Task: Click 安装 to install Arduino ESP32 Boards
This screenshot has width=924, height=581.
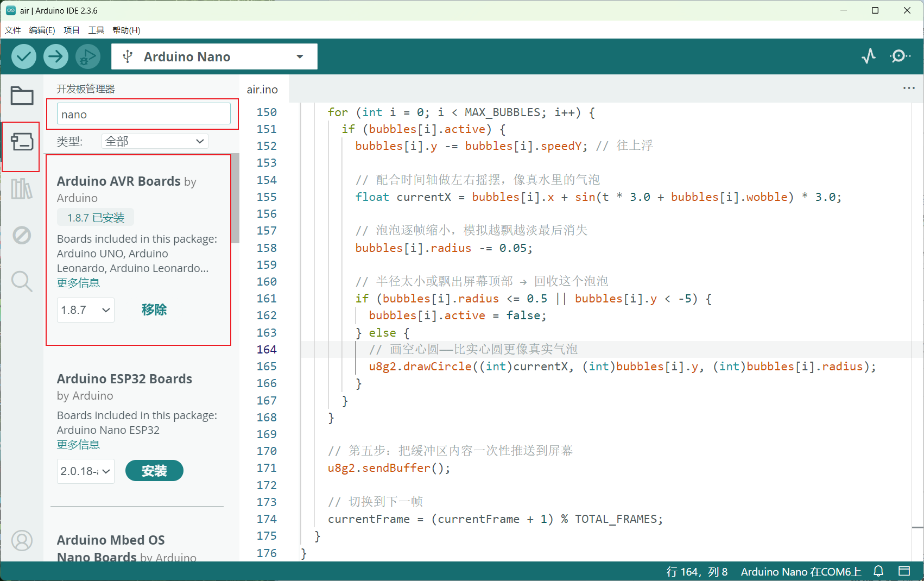Action: click(154, 471)
